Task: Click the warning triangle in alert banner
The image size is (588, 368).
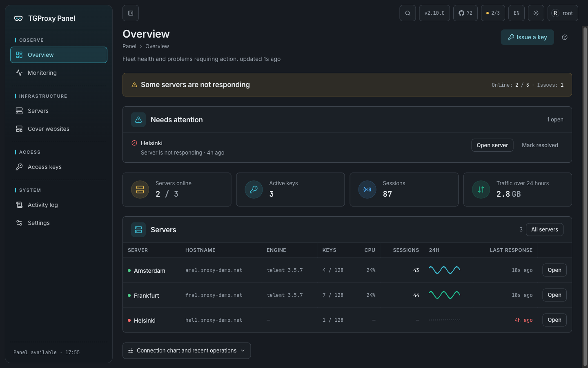Action: coord(134,85)
